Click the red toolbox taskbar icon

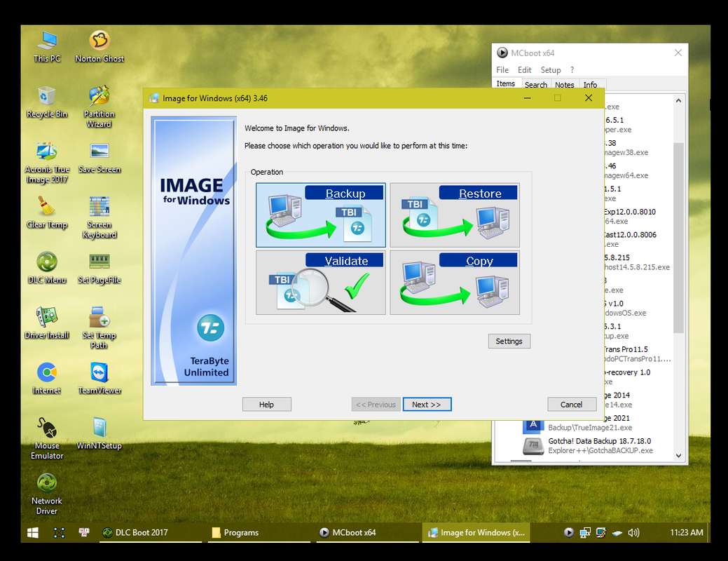coord(84,533)
